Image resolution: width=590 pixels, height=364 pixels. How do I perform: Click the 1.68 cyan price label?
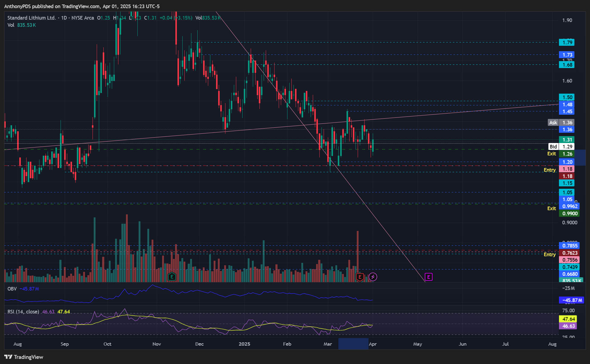566,65
